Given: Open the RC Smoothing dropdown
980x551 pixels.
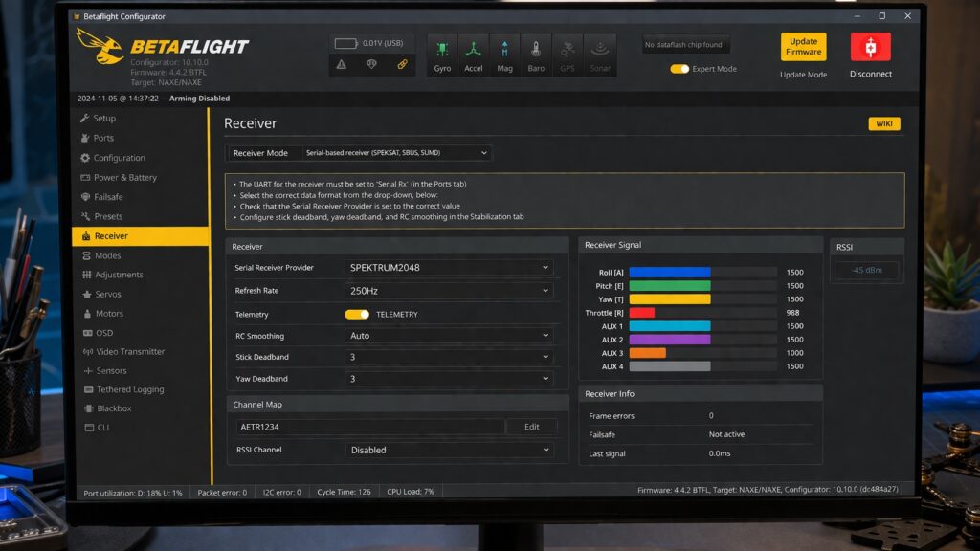Looking at the screenshot, I should [449, 336].
